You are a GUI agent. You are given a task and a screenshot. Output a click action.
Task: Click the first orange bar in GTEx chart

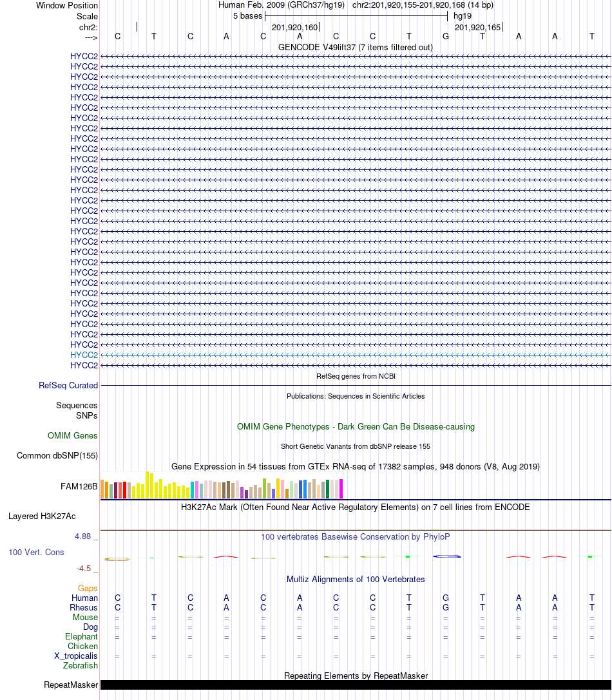coord(102,489)
